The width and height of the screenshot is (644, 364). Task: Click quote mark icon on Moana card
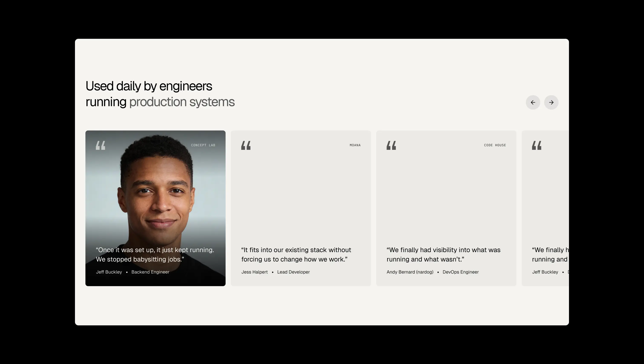coord(246,145)
